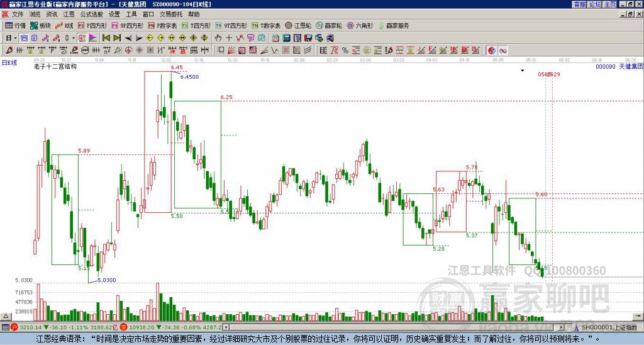
Task: Click the horizontal scrollbar right arrow
Action: (x=562, y=327)
